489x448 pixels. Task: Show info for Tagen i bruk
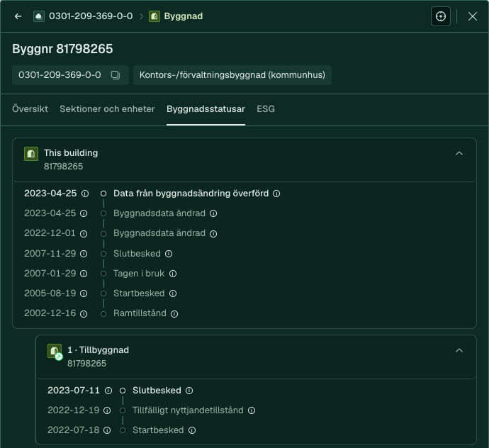[173, 274]
